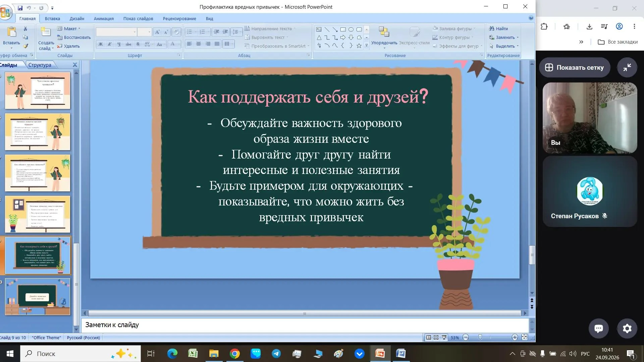Screen dimensions: 644x362
Task: Switch to Структура pane tab
Action: click(x=40, y=65)
